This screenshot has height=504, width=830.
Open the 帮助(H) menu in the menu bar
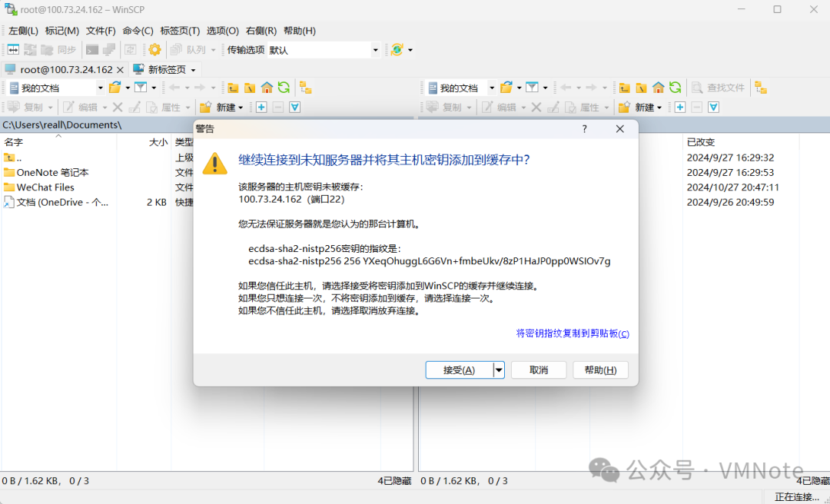click(x=300, y=31)
